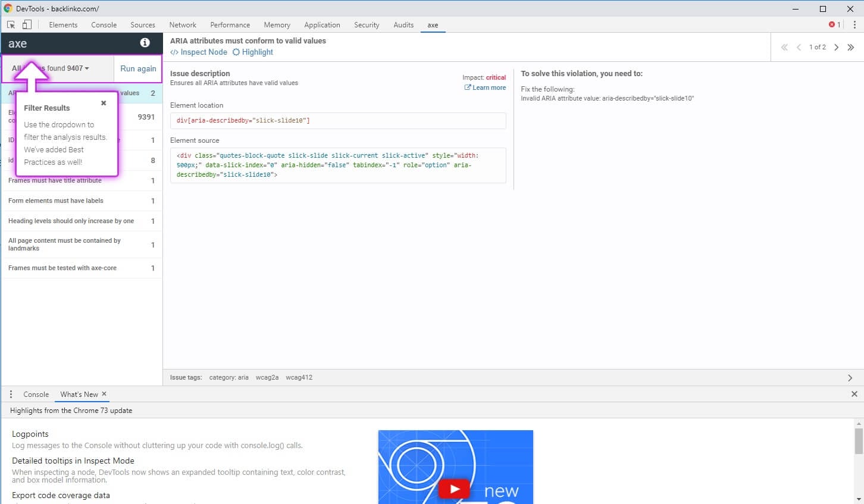Viewport: 864px width, 504px height.
Task: Click Run again button
Action: pos(138,68)
